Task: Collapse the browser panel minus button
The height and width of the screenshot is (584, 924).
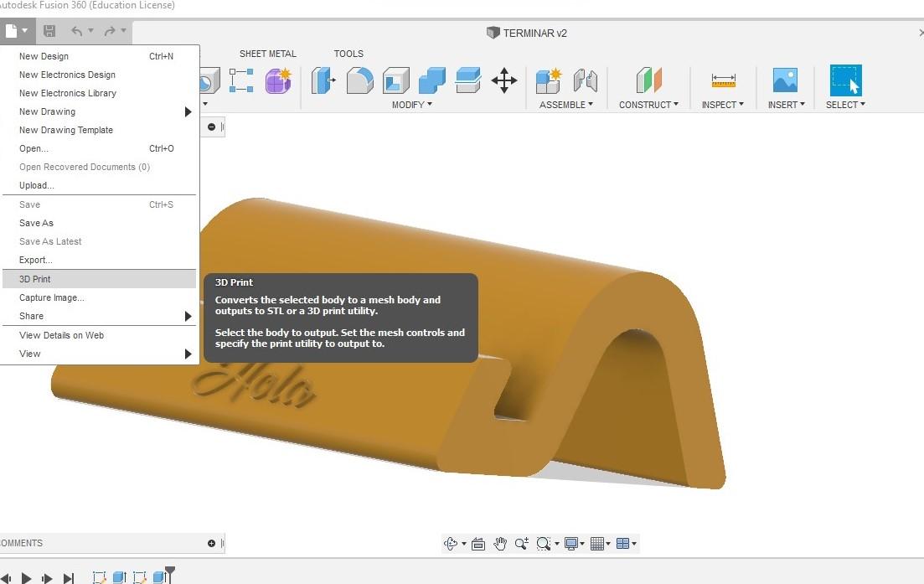Action: point(211,127)
